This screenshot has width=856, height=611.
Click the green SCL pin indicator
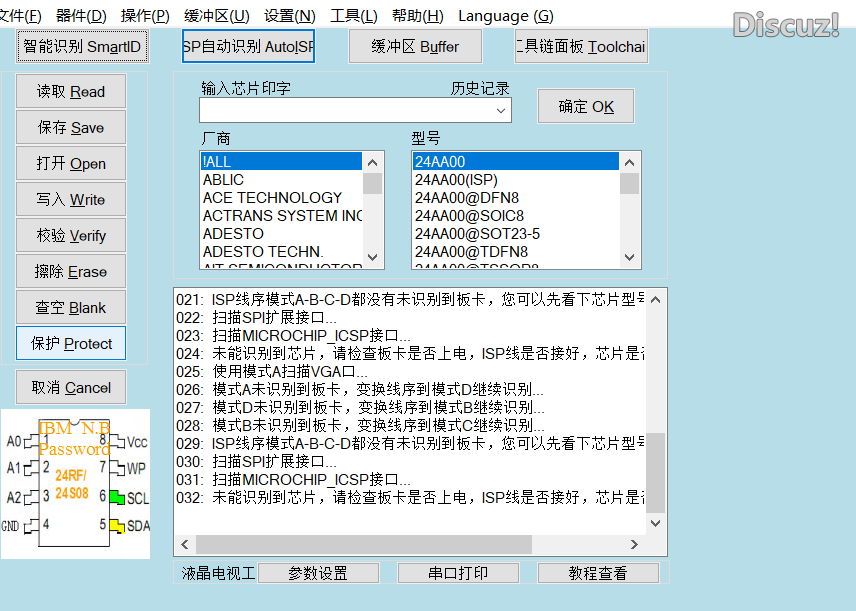click(117, 497)
